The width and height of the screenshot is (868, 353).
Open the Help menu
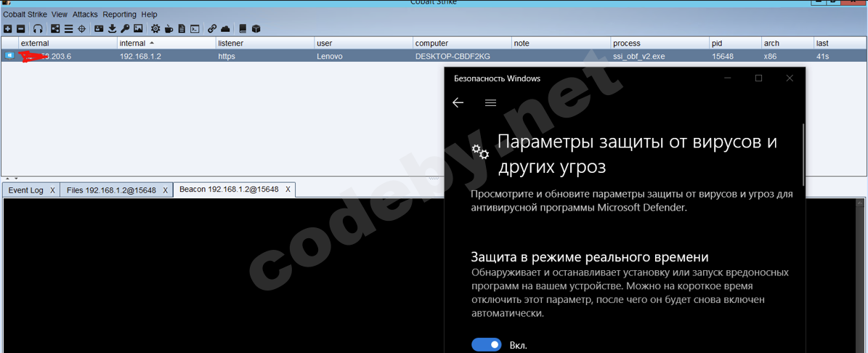tap(149, 15)
